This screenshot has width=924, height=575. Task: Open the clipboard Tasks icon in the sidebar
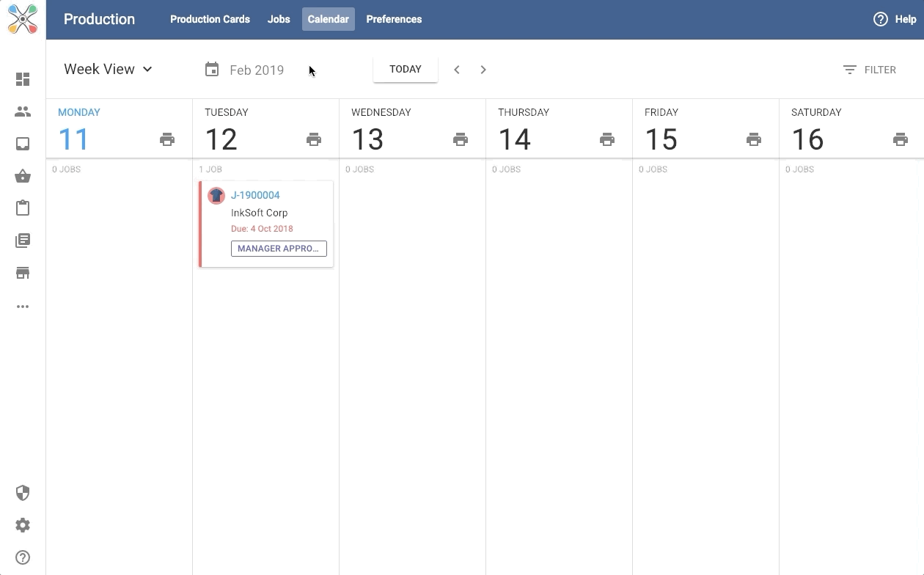(23, 208)
